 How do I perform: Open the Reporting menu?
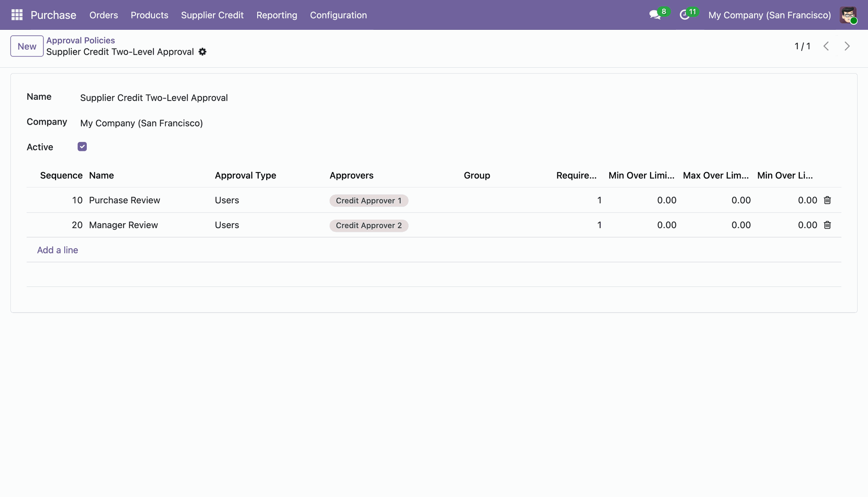pos(277,15)
